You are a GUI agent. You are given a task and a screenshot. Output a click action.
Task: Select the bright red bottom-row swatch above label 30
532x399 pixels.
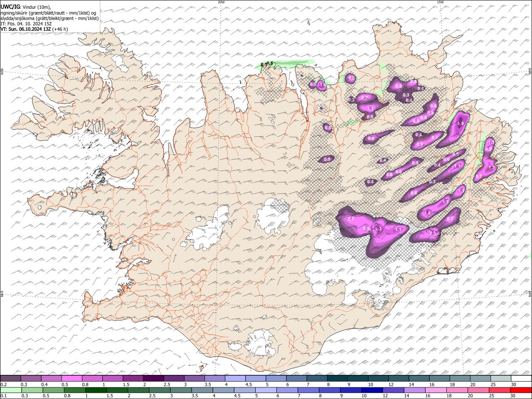click(x=521, y=390)
